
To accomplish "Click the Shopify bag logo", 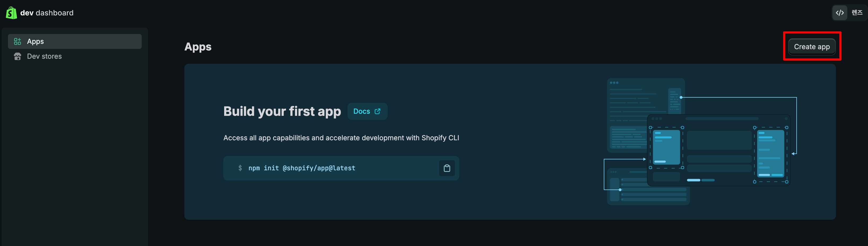I will point(11,13).
